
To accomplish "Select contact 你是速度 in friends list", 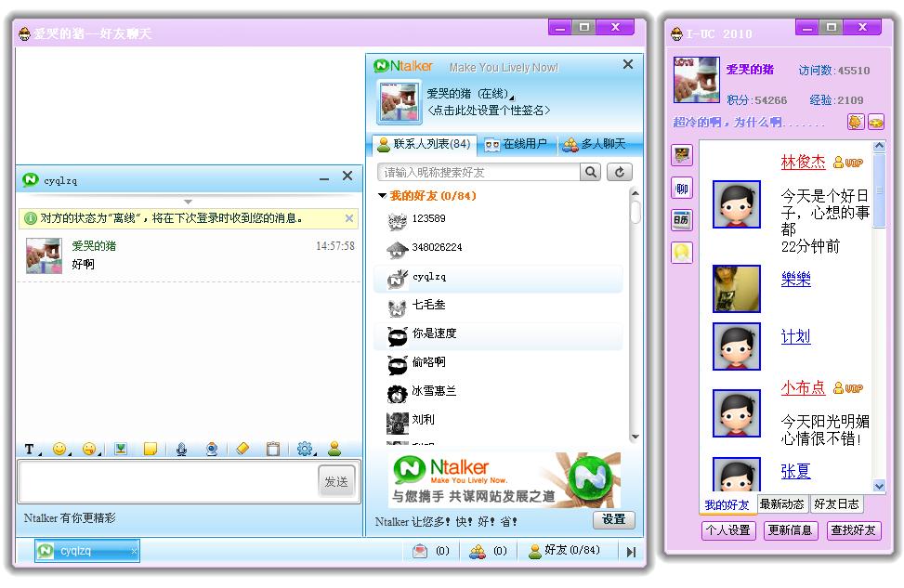I will 499,334.
